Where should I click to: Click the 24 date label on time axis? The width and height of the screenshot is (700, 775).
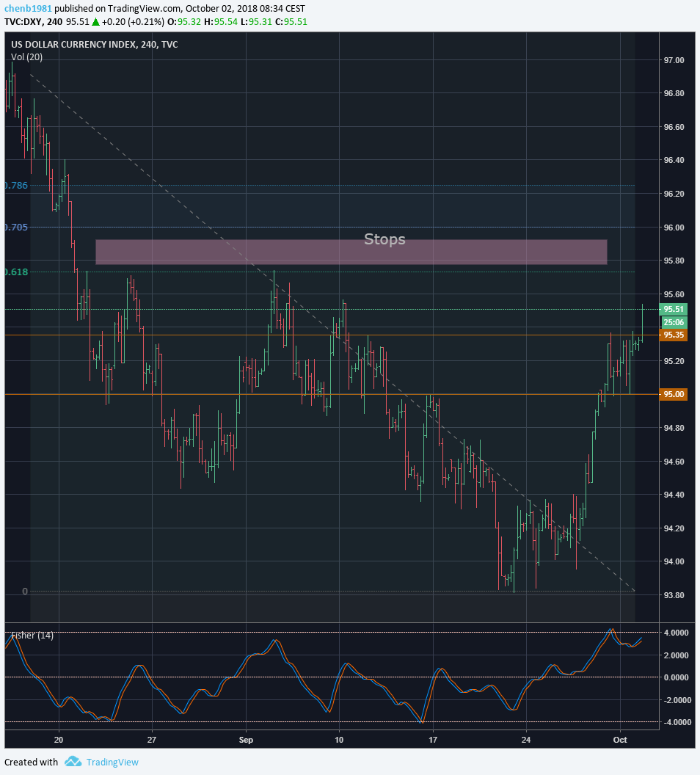[x=526, y=740]
